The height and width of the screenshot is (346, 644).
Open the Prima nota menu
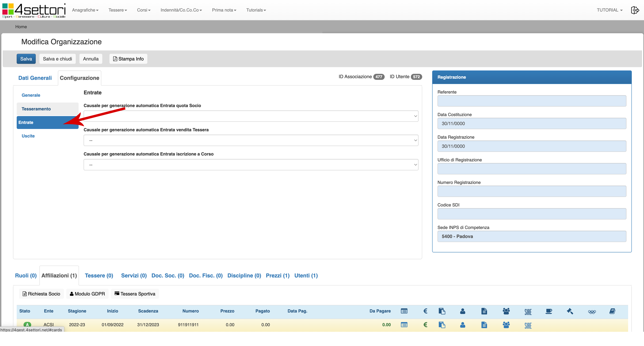click(224, 10)
